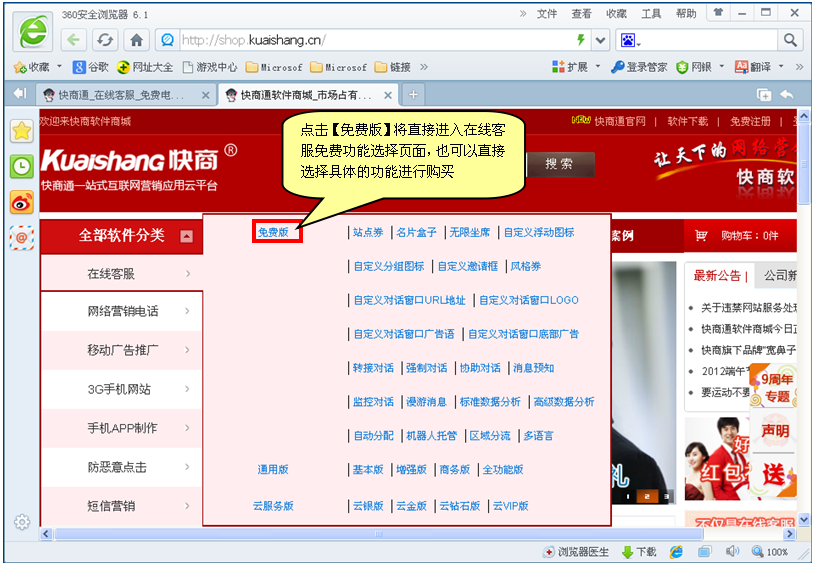This screenshot has width=815, height=565.
Task: Click the browser back arrow button
Action: (73, 40)
